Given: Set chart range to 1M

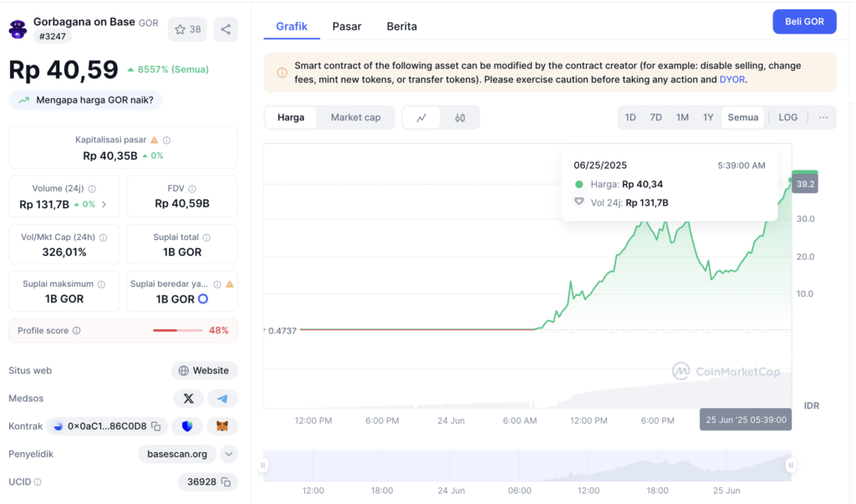Looking at the screenshot, I should [682, 117].
